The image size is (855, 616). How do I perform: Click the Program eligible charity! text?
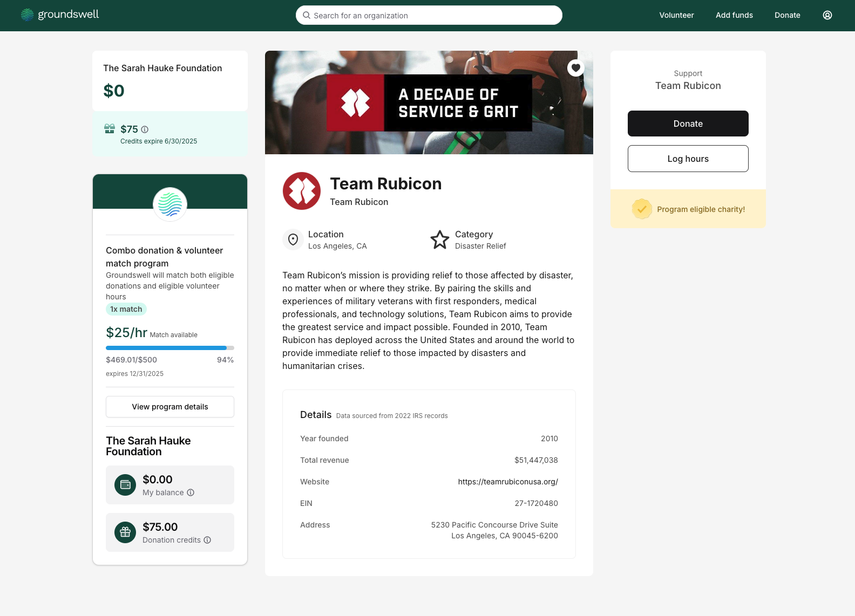click(x=701, y=209)
